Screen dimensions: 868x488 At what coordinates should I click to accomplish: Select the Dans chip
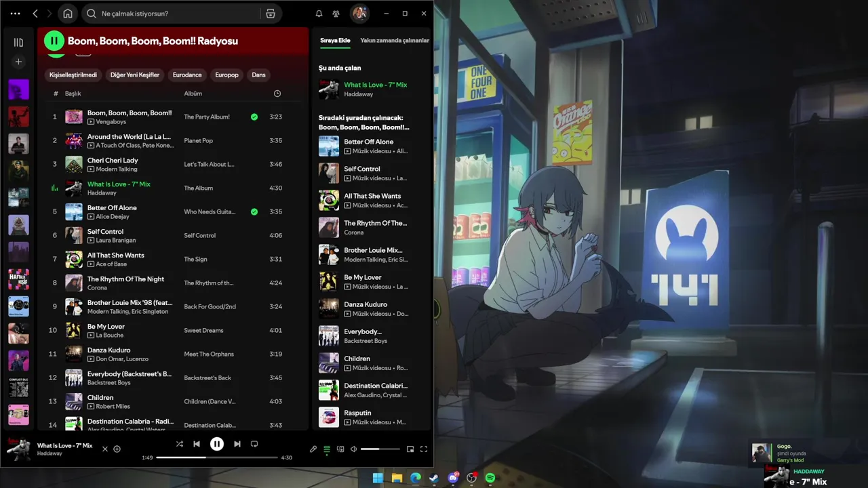point(258,75)
